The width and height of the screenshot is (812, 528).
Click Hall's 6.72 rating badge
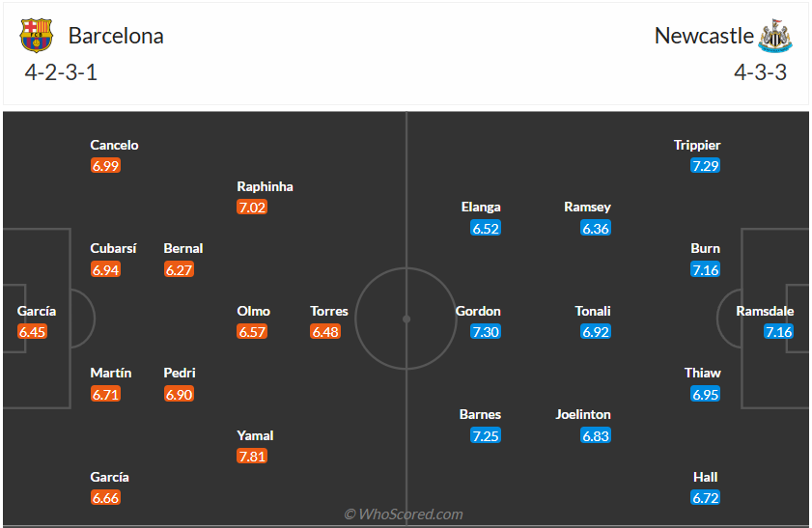click(706, 497)
